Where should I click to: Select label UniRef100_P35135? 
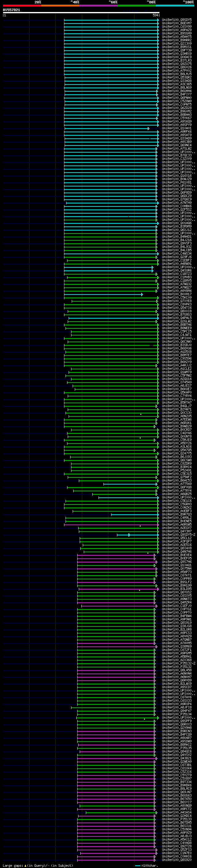click(x=177, y=748)
